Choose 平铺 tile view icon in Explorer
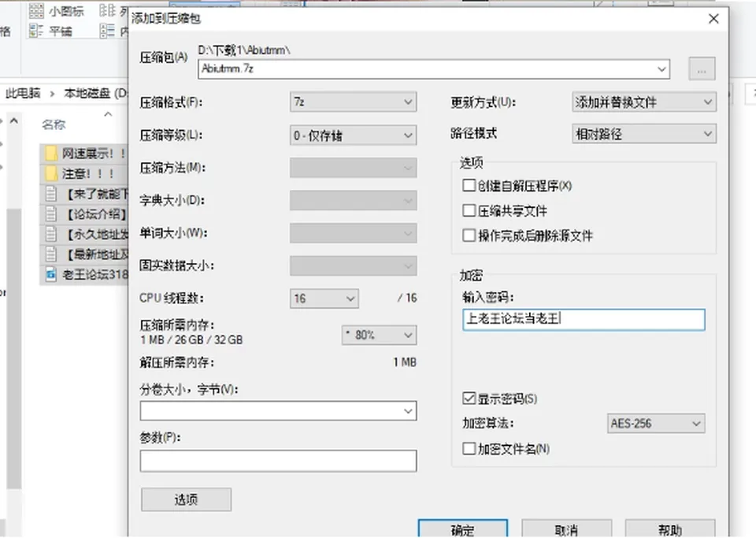 (x=36, y=31)
